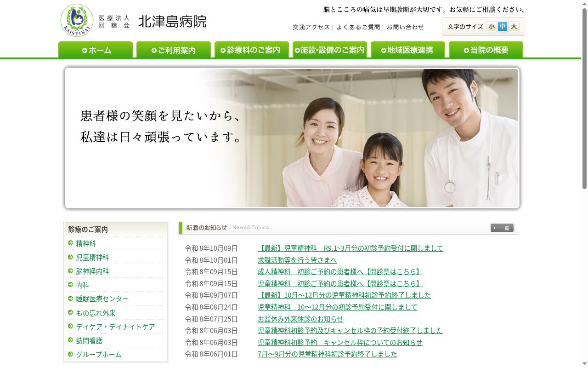Set font size to 中 (medium)
This screenshot has width=588, height=368.
(x=503, y=27)
